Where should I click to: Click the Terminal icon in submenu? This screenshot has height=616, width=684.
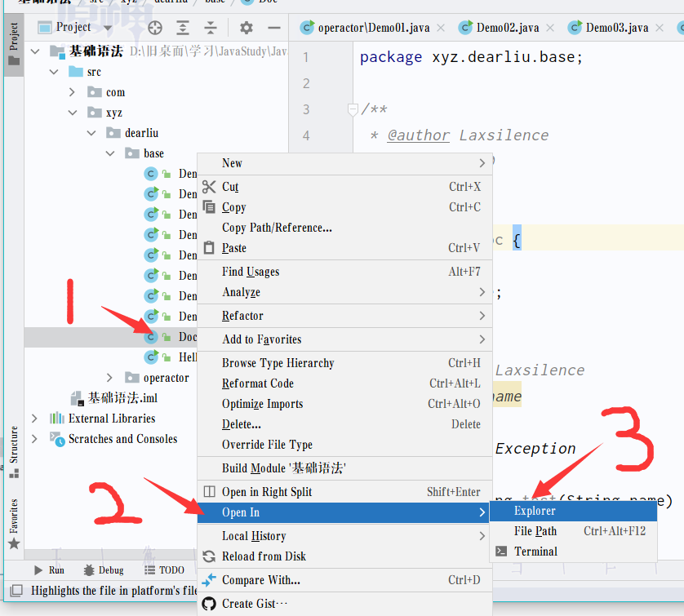501,552
